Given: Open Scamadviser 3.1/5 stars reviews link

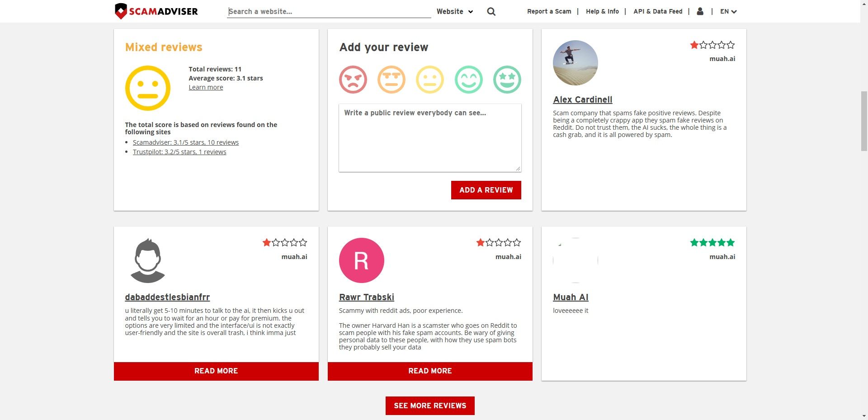Looking at the screenshot, I should point(186,142).
